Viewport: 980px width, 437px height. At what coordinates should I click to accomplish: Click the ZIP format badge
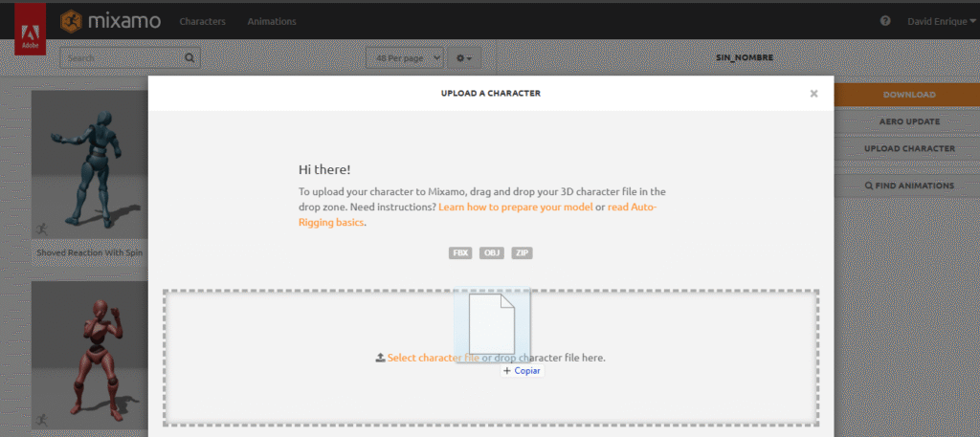tap(522, 252)
